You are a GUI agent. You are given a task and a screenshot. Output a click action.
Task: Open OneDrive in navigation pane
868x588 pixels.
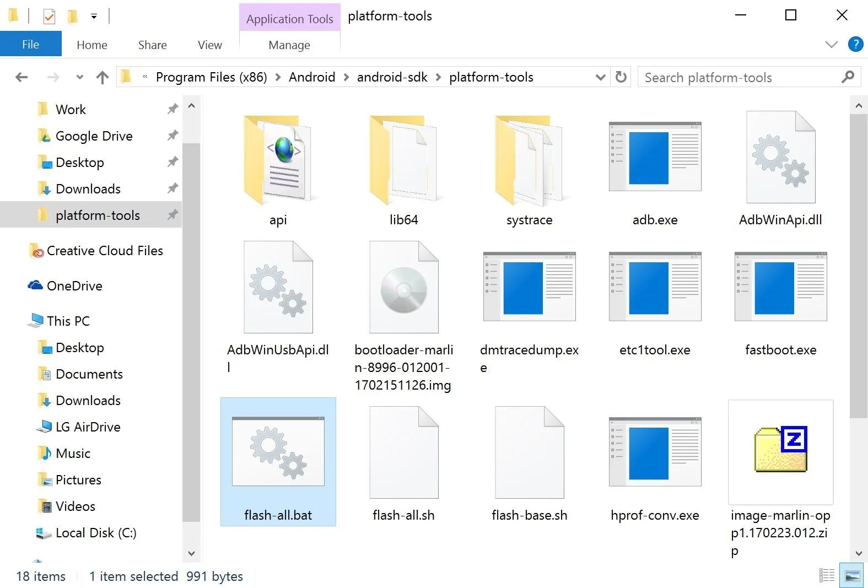74,286
